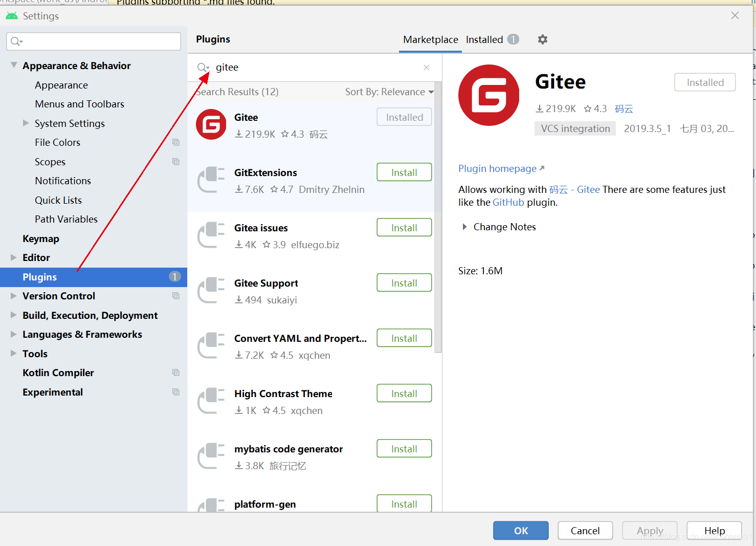Screen dimensions: 756x546
Task: Click the plugins settings gear icon
Action: (543, 39)
